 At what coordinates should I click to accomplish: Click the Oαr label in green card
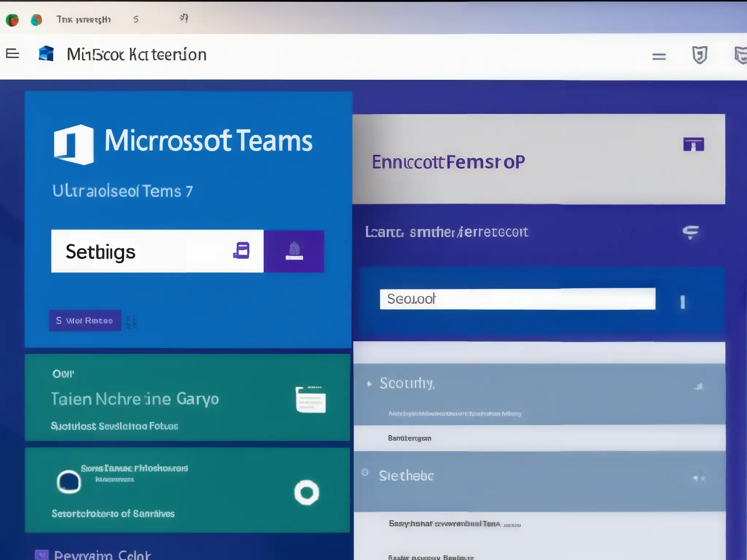point(63,374)
